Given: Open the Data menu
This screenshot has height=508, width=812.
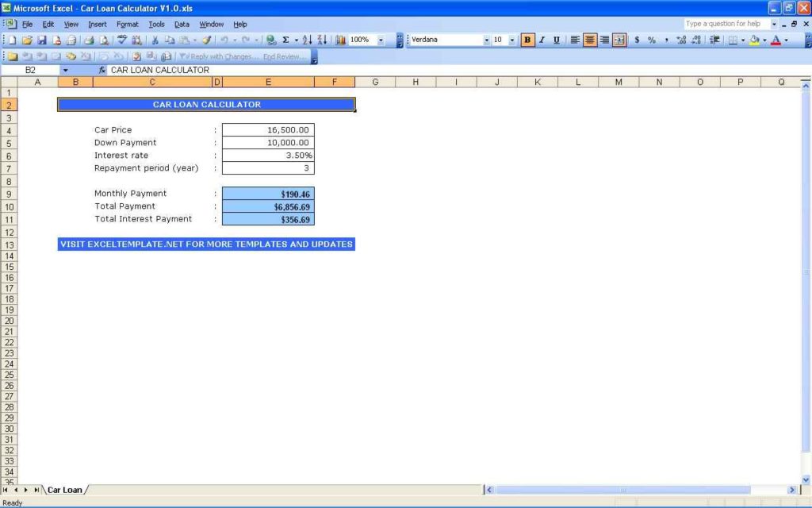Looking at the screenshot, I should pos(182,25).
